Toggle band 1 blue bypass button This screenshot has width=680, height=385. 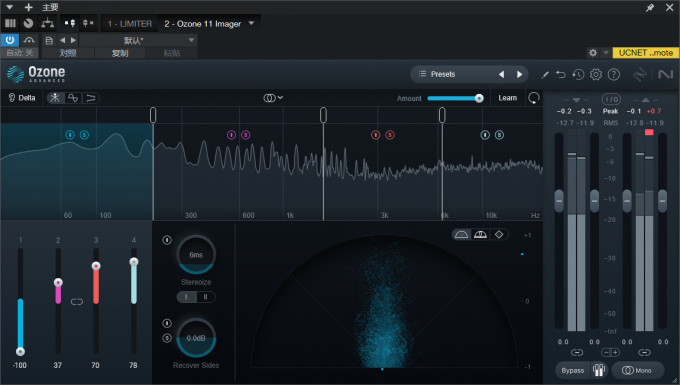[70, 135]
